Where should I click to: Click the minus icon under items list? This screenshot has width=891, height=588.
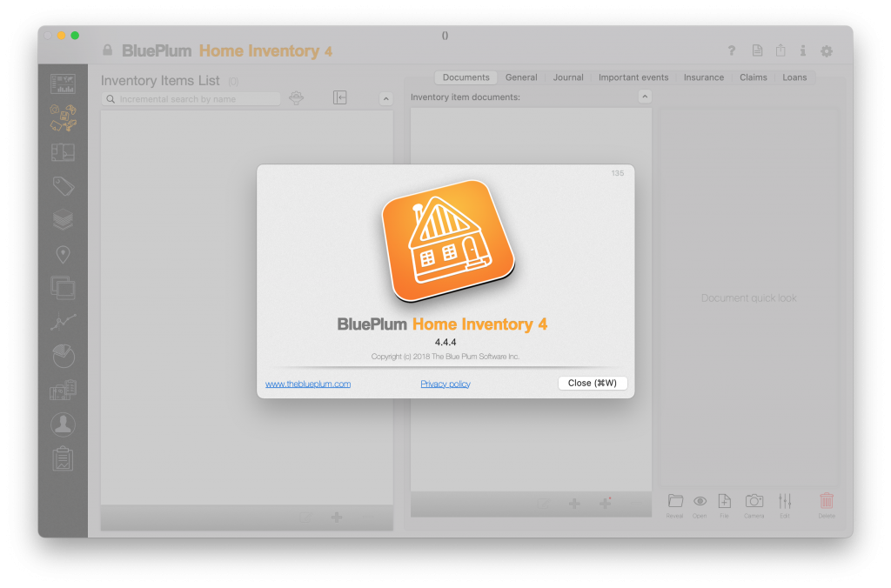tap(368, 517)
